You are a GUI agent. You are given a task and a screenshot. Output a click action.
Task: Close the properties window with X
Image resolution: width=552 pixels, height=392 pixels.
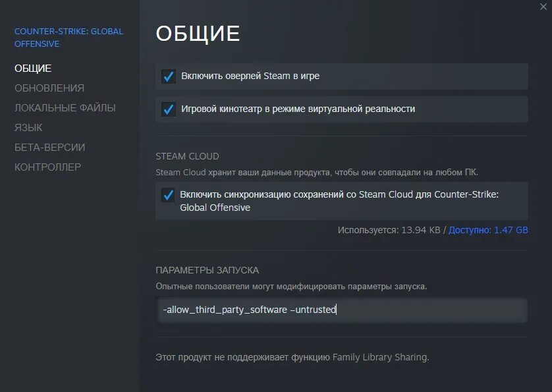coord(543,7)
